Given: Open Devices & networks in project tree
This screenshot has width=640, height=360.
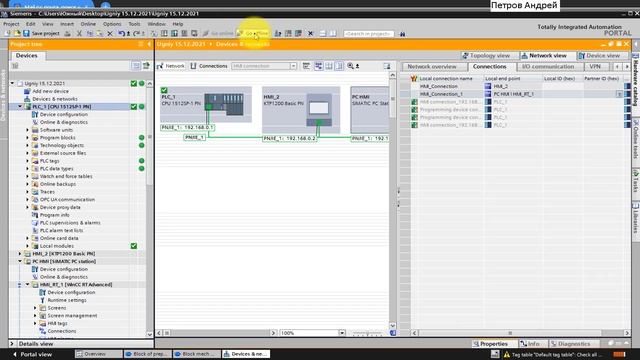Looking at the screenshot, I should (x=55, y=99).
